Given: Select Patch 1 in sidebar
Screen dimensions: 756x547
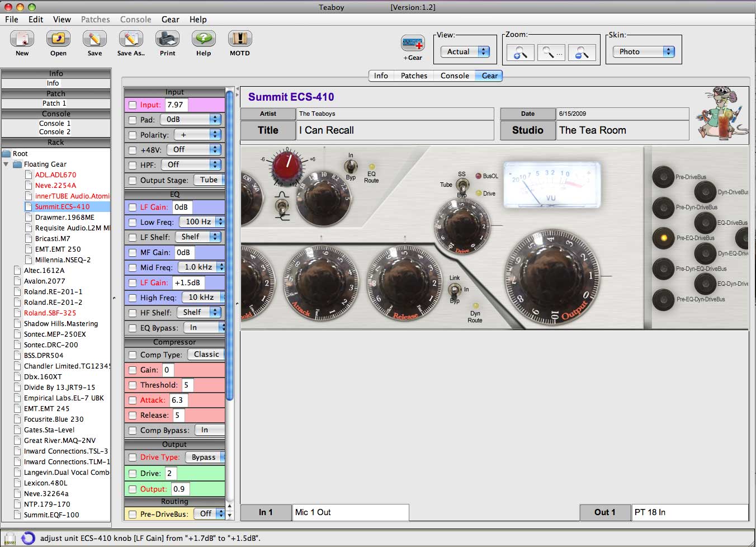Looking at the screenshot, I should [x=54, y=103].
